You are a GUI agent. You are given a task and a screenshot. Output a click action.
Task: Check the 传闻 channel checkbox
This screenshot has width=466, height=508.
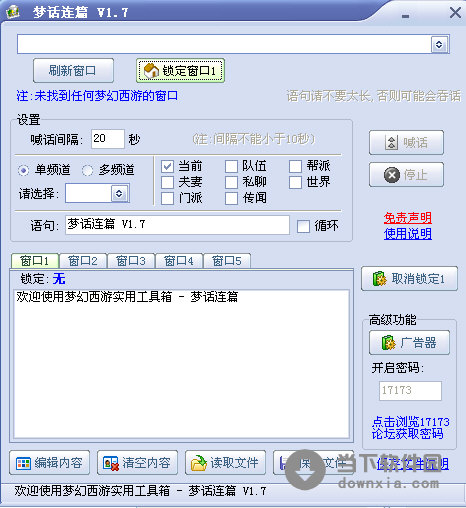(231, 198)
